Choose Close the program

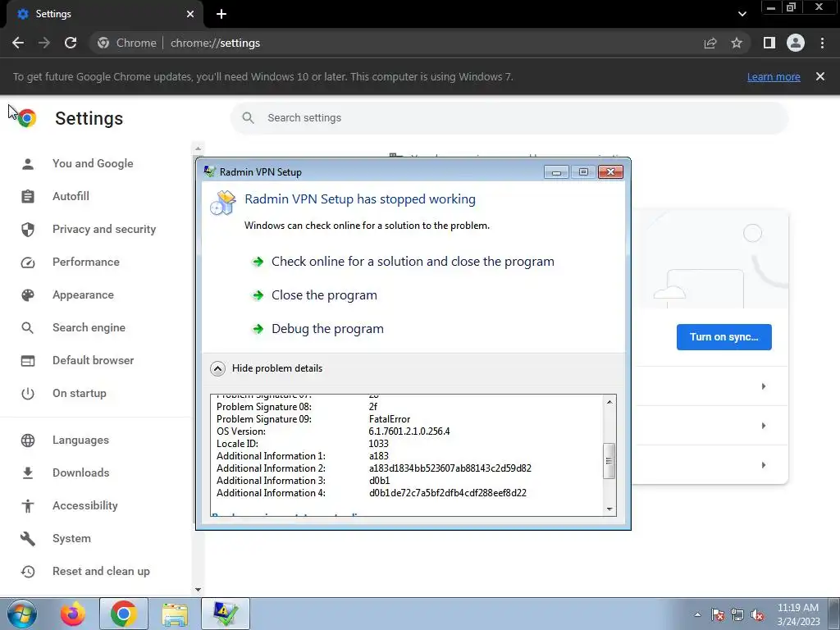[324, 295]
